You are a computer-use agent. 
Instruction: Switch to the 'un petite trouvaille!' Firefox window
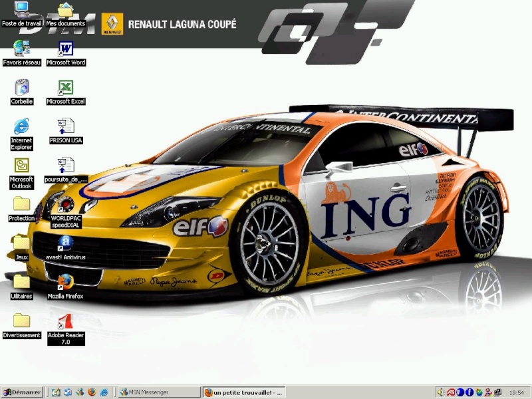(244, 392)
